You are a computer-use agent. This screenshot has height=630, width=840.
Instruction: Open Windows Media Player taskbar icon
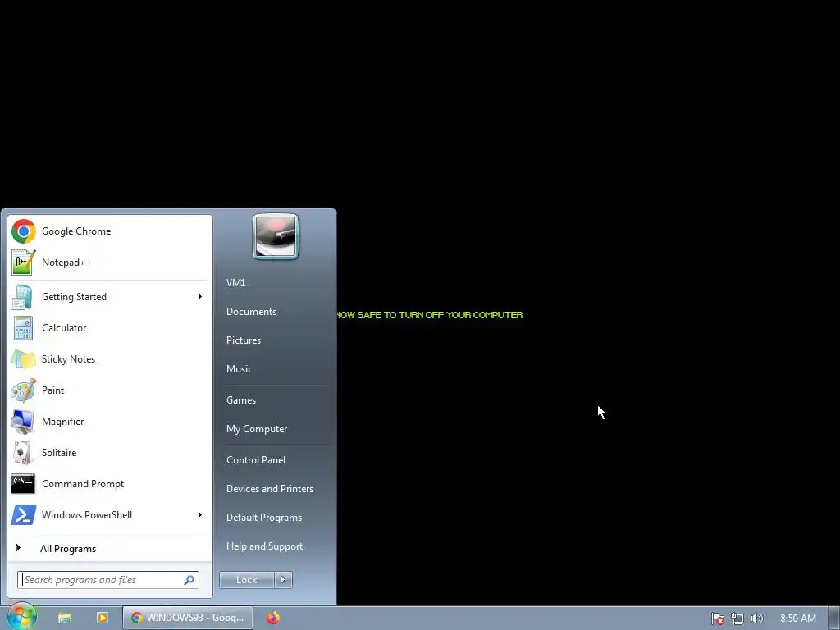[103, 618]
